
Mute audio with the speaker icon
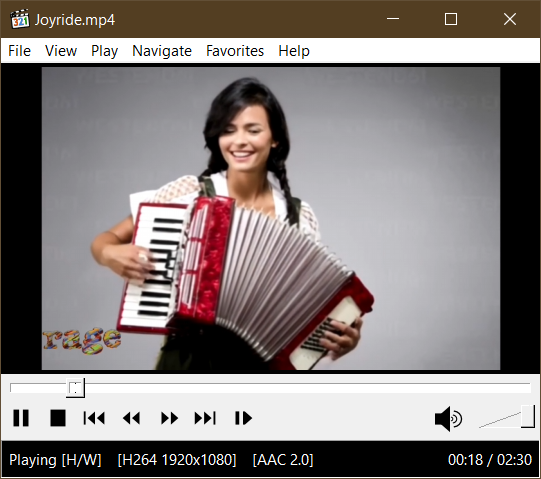(448, 419)
